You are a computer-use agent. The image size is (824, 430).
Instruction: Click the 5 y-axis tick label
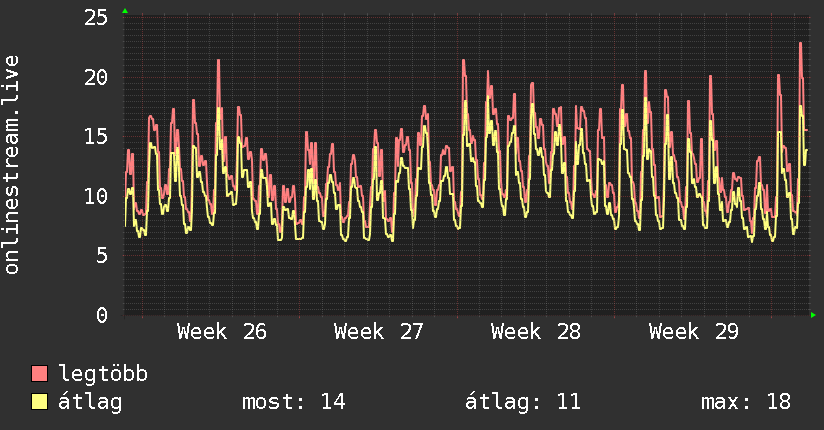(102, 255)
